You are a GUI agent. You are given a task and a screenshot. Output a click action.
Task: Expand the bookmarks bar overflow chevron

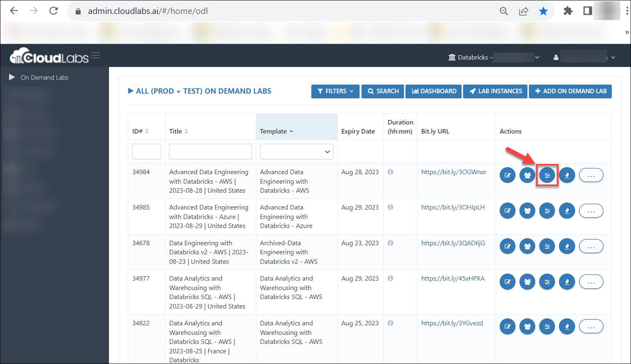point(626,32)
